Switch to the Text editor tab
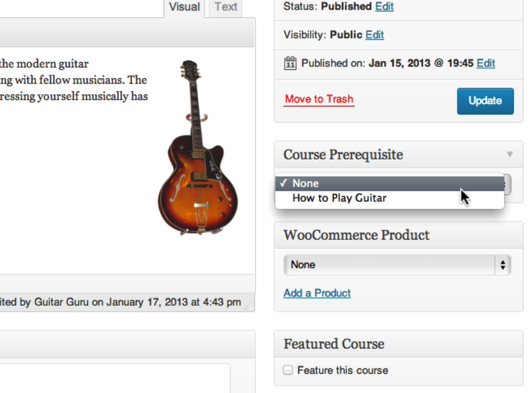The image size is (532, 393). [226, 7]
